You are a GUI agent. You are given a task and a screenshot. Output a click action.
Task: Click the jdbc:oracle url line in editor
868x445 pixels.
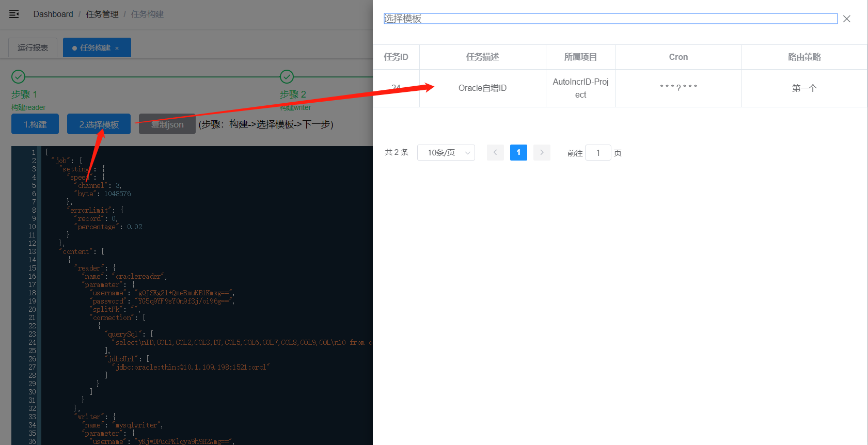coord(191,367)
